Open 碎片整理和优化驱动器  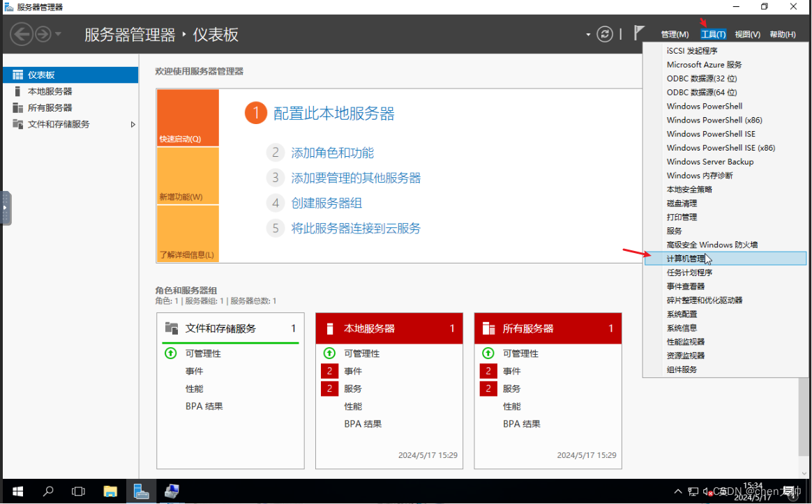tap(725, 300)
